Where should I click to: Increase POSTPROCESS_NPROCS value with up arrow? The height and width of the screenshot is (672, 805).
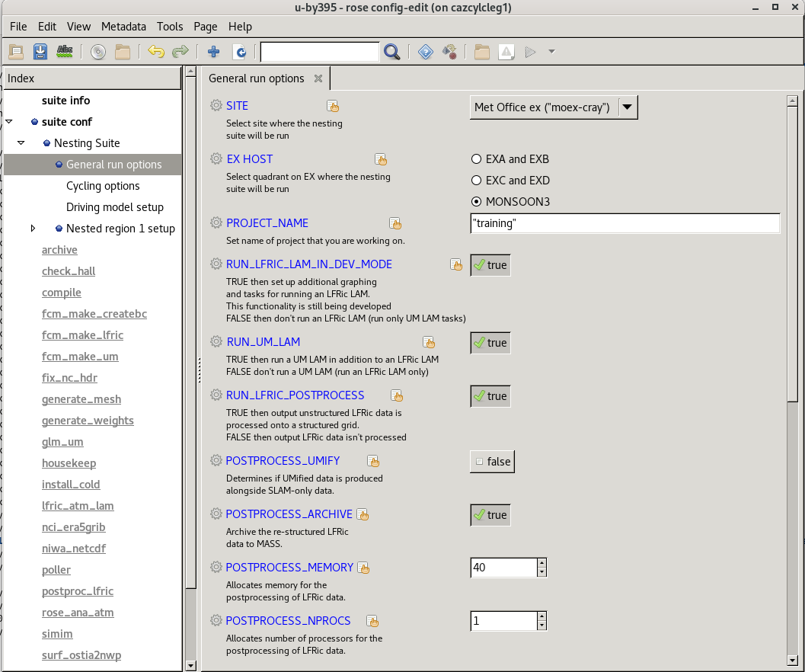[541, 616]
